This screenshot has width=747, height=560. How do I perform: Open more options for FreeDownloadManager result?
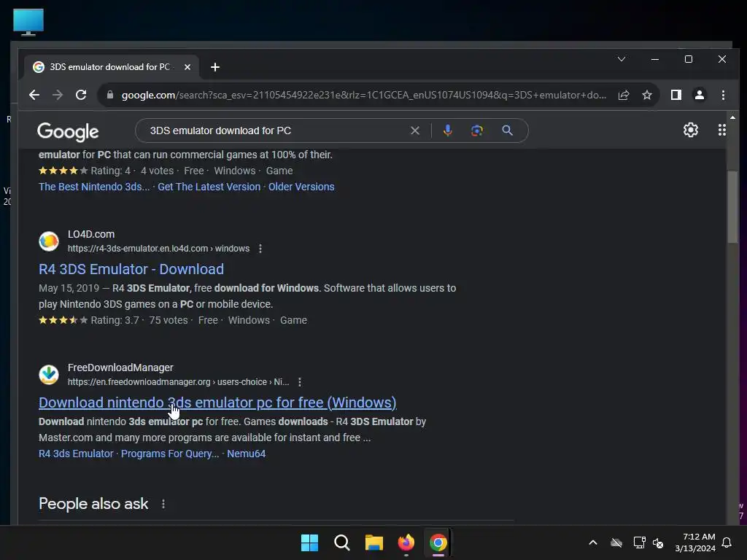pyautogui.click(x=300, y=382)
